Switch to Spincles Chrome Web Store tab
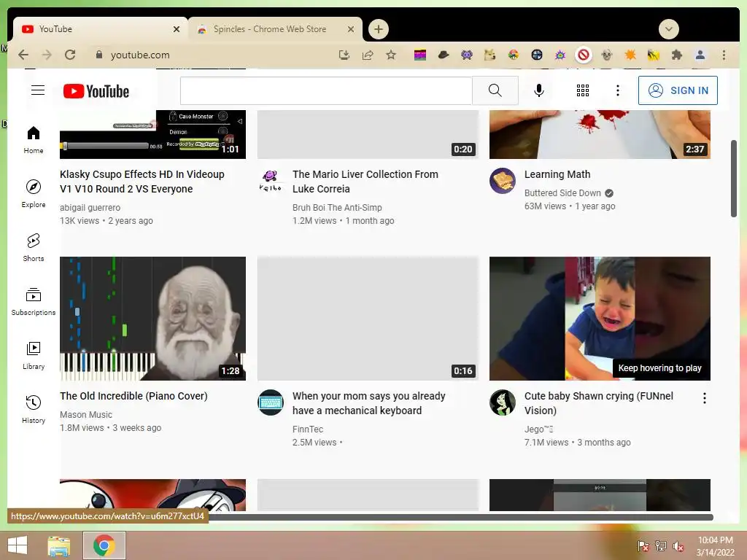The image size is (747, 560). 275,29
